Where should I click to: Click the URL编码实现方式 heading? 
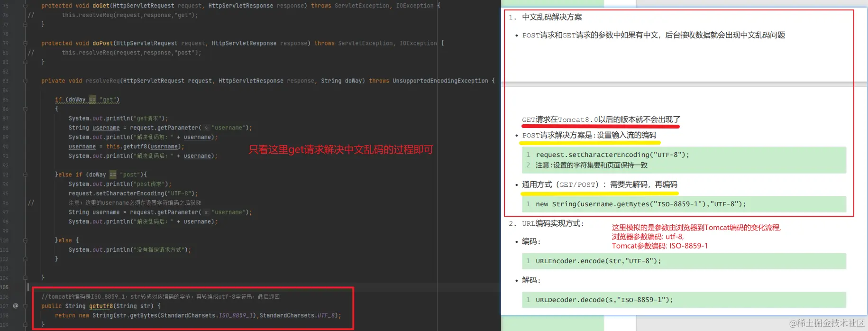553,223
